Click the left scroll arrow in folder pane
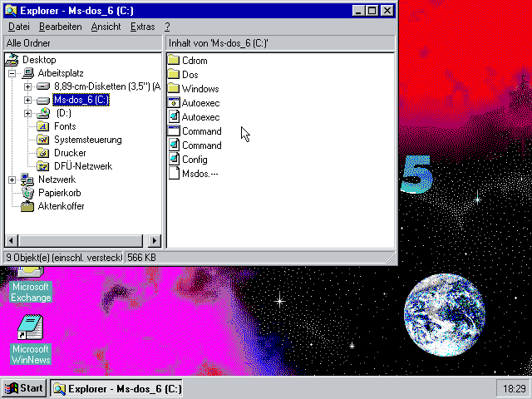The image size is (532, 399). point(12,240)
